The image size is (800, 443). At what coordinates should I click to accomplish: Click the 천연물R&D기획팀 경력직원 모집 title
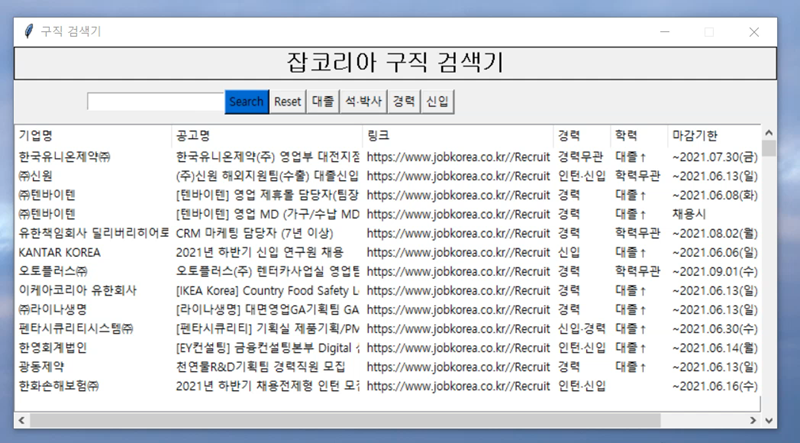[x=260, y=367]
